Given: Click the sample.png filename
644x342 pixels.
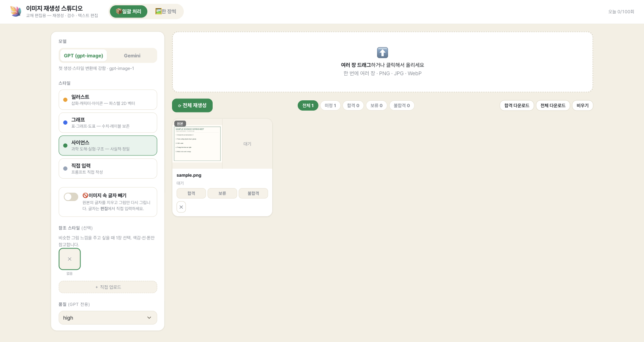Looking at the screenshot, I should pos(189,175).
